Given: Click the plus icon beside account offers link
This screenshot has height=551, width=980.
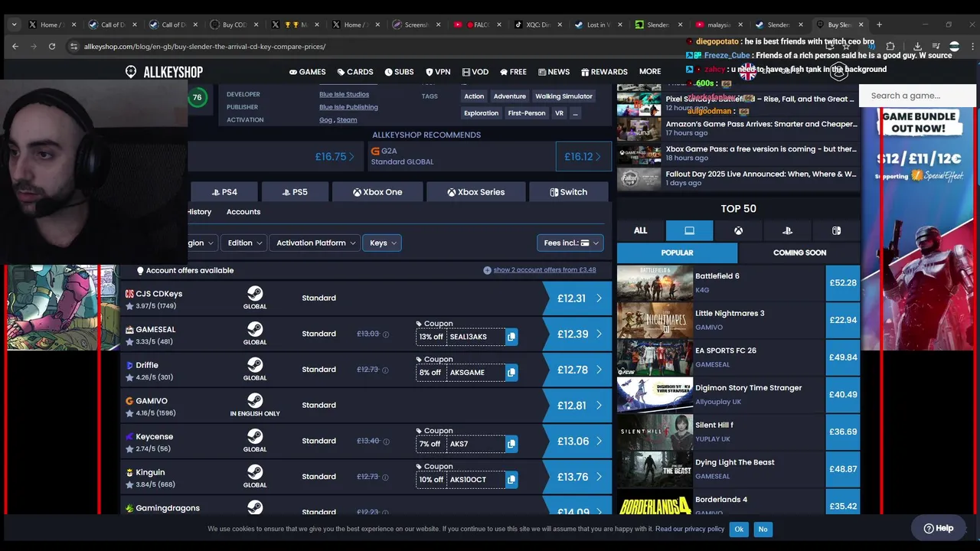Looking at the screenshot, I should coord(487,270).
